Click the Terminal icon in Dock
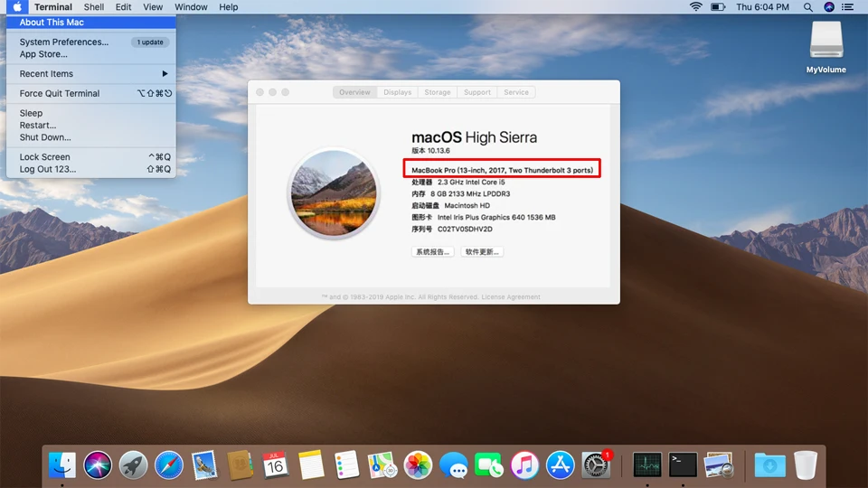868x488 pixels. [683, 465]
